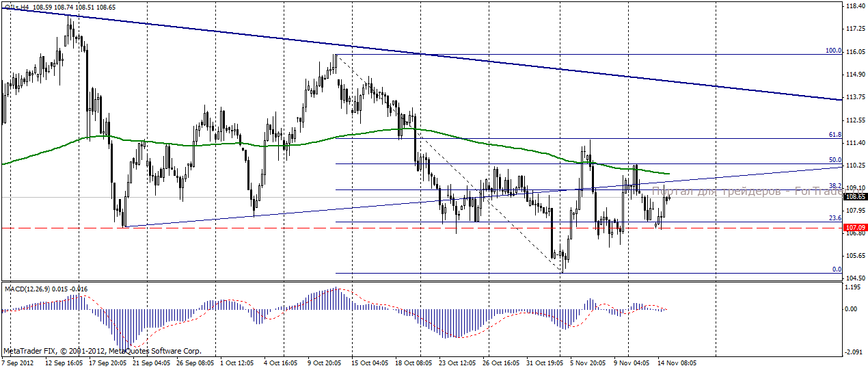Click the 15 Oct 04:05 time label
Image resolution: width=868 pixels, height=368 pixels.
(x=372, y=362)
